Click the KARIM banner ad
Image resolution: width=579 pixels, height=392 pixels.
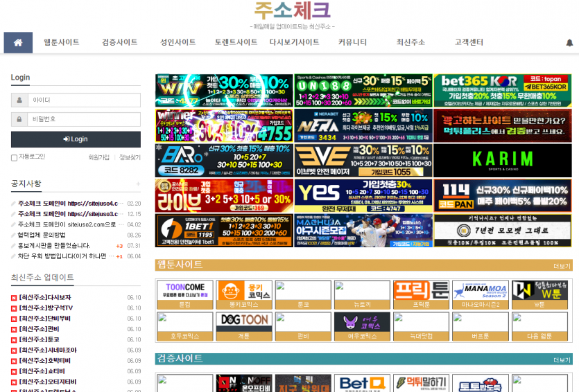(x=503, y=161)
